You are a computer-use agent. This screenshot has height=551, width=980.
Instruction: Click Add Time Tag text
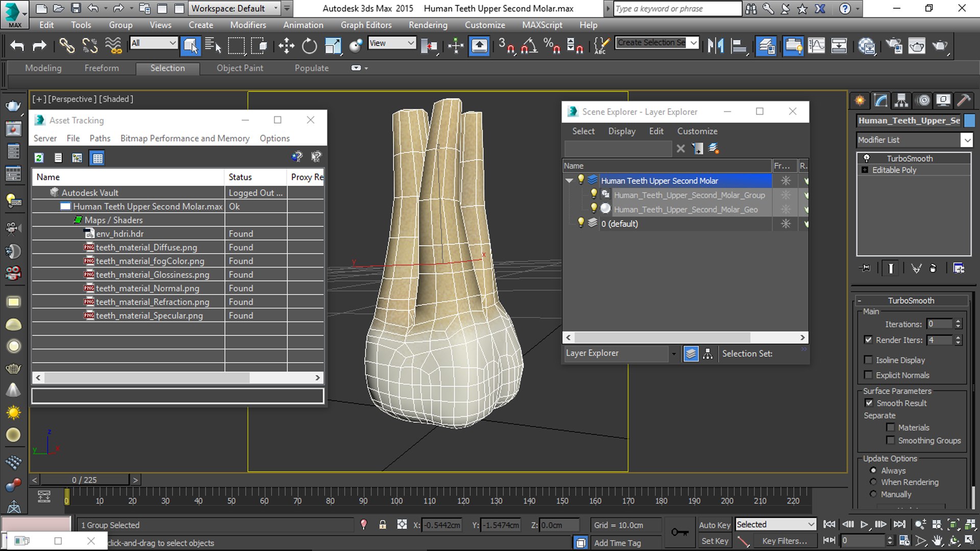click(618, 543)
